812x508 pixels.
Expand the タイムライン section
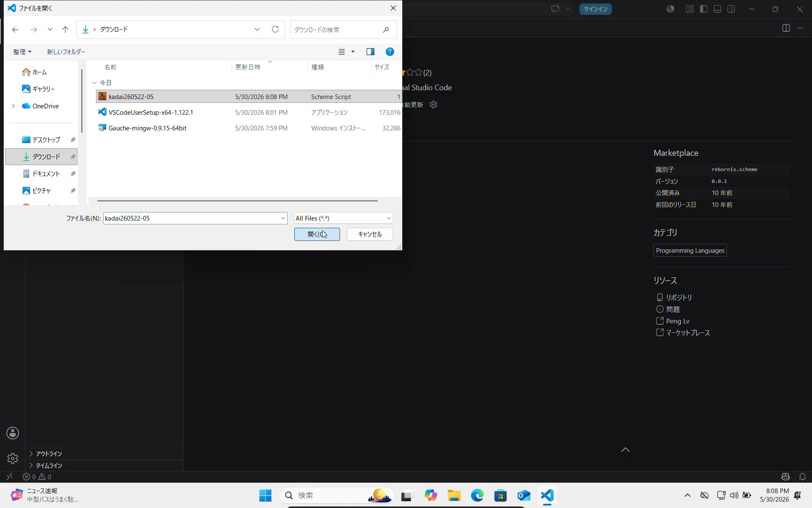pos(104,466)
